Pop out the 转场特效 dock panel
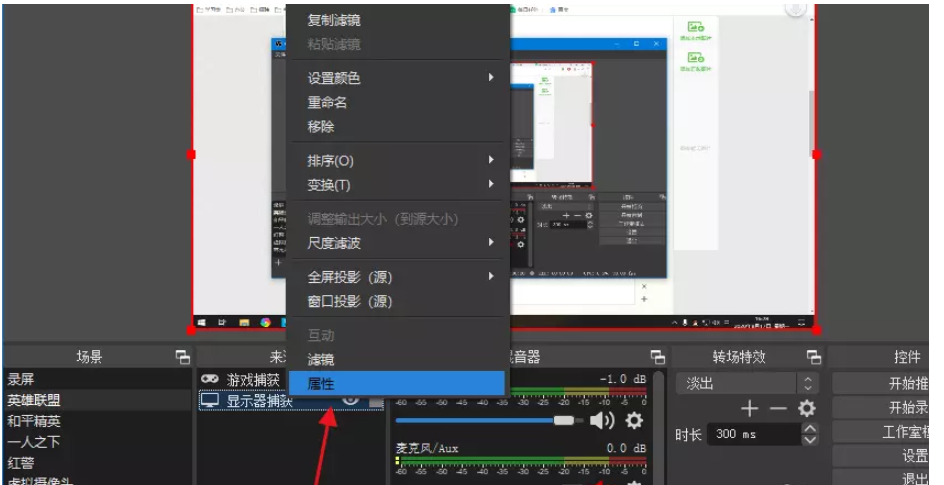944x485 pixels. [813, 357]
